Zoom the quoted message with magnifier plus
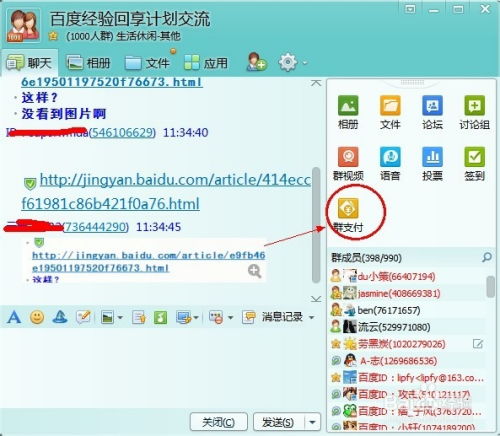The image size is (500, 436). [x=255, y=271]
